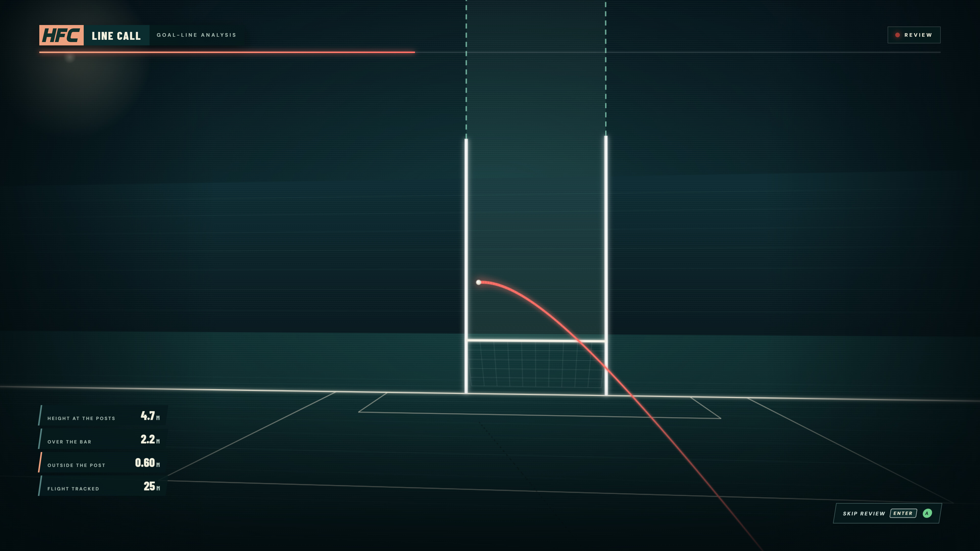Screen dimensions: 980x551
Task: Click the green A controller button icon
Action: click(927, 513)
